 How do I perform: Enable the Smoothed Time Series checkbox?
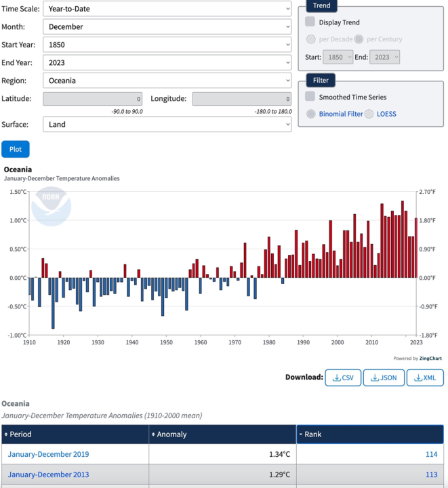tap(310, 97)
